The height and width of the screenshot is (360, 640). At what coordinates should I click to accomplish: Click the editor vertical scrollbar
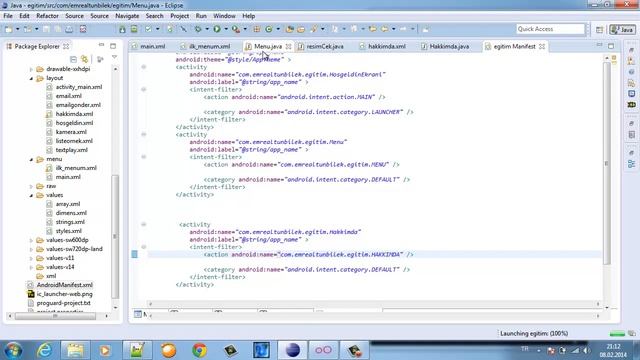(x=607, y=163)
